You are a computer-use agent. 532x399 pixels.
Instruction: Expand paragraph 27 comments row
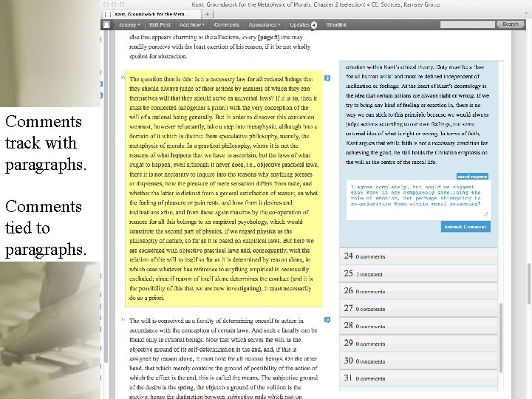pyautogui.click(x=418, y=308)
